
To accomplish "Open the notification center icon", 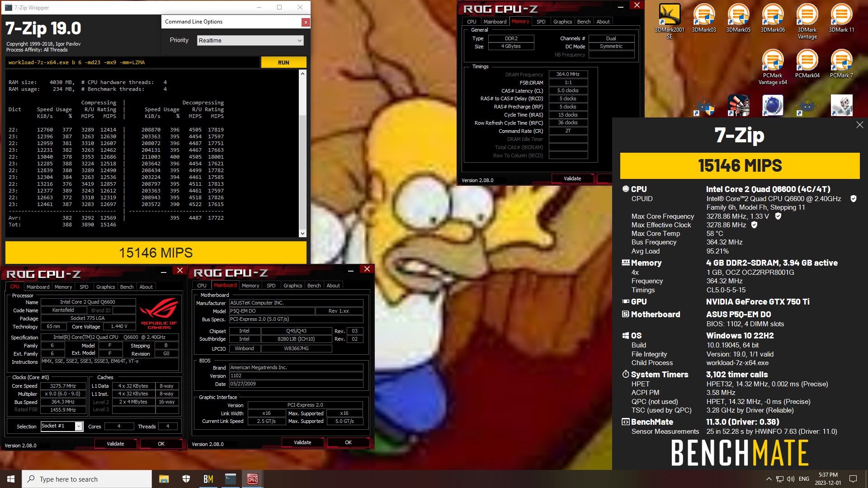I will (x=853, y=479).
